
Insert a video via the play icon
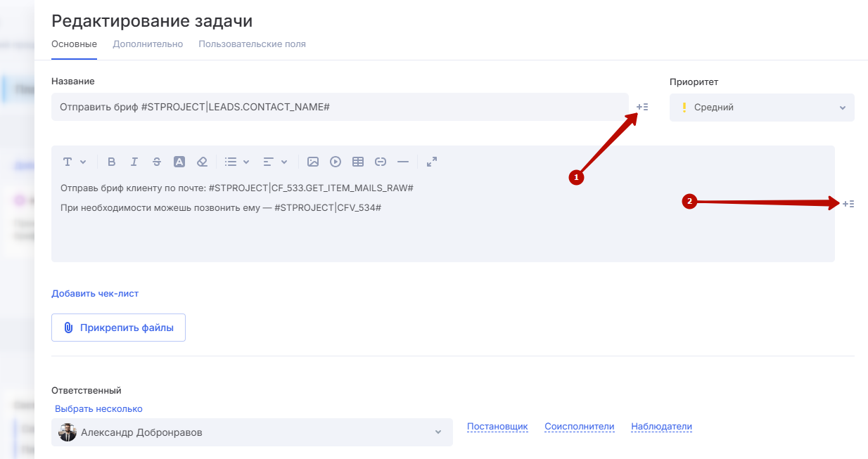pyautogui.click(x=336, y=162)
